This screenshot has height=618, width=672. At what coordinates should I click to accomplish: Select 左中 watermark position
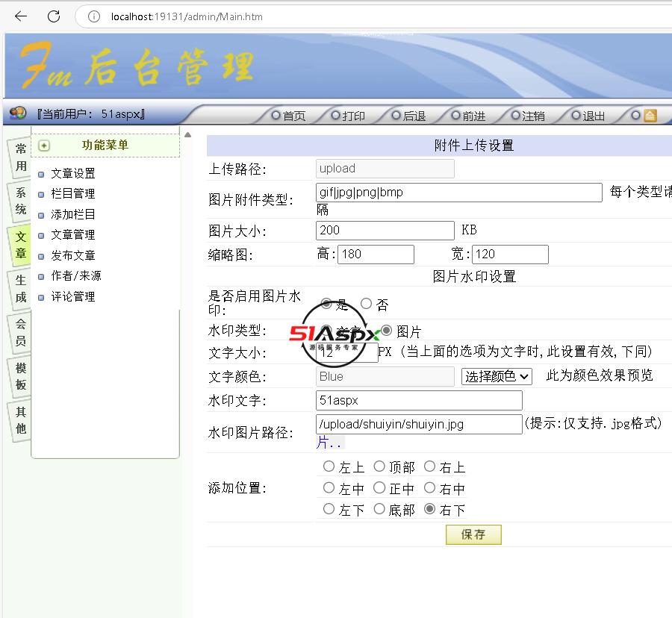(329, 488)
